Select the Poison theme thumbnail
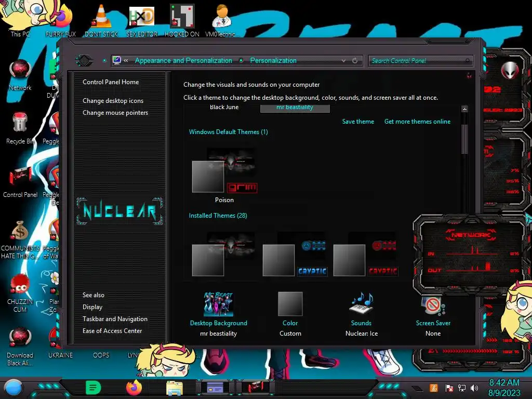The width and height of the screenshot is (532, 399). coord(224,170)
